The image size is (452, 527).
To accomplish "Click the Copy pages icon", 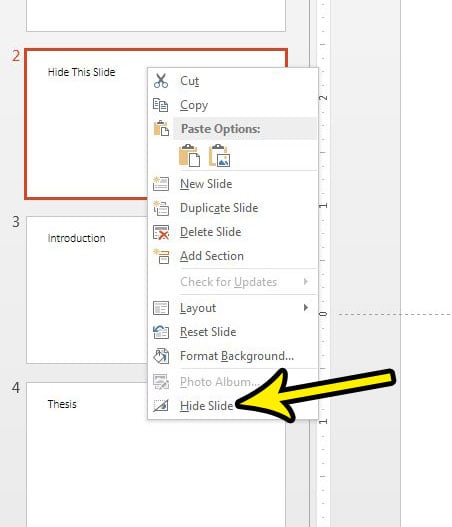I will [x=161, y=105].
